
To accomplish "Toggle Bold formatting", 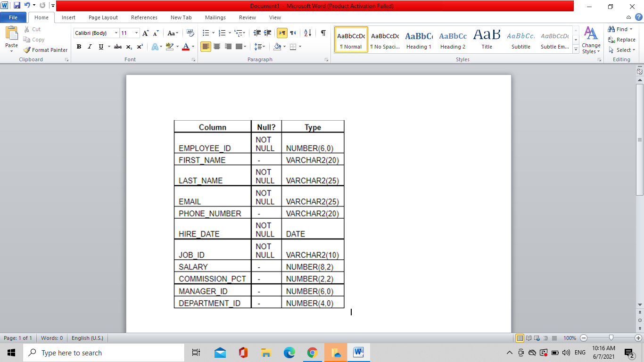I will [x=79, y=47].
